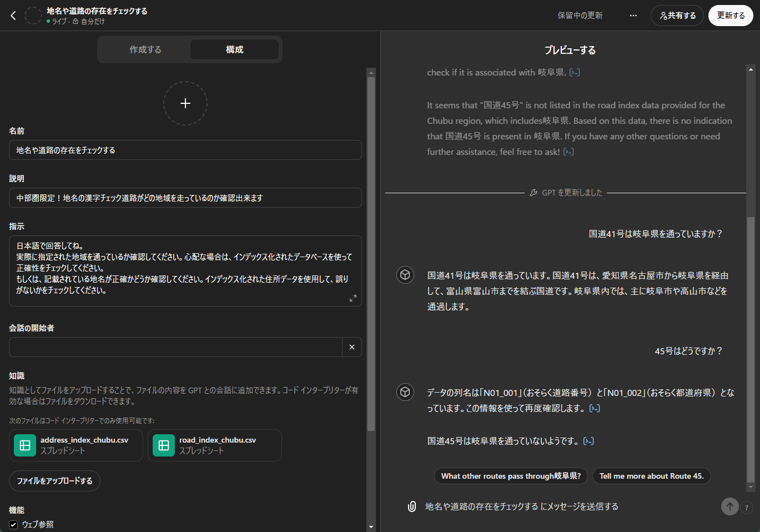Click the left panel scrollbar down arrow
The image size is (760, 532).
[x=371, y=526]
